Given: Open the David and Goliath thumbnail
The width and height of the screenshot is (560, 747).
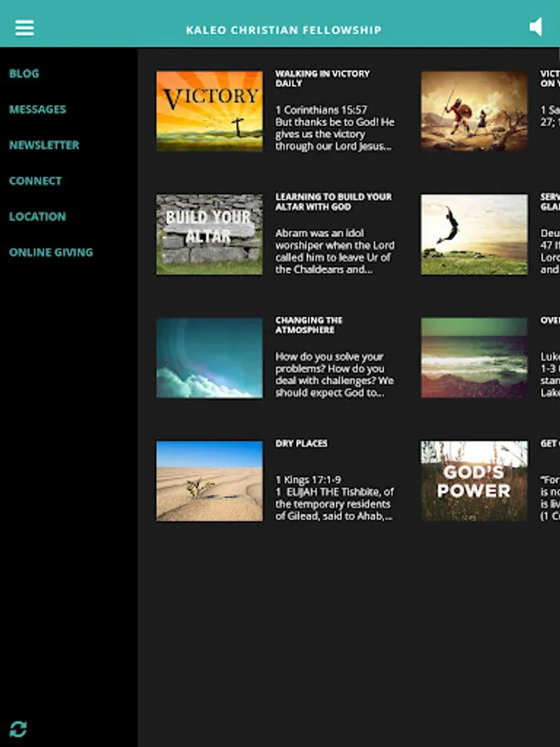Looking at the screenshot, I should pos(475,111).
